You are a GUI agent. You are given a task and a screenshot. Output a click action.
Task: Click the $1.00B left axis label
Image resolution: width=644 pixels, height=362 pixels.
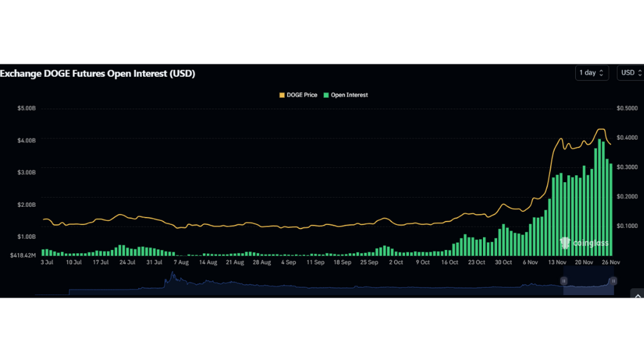(x=26, y=236)
